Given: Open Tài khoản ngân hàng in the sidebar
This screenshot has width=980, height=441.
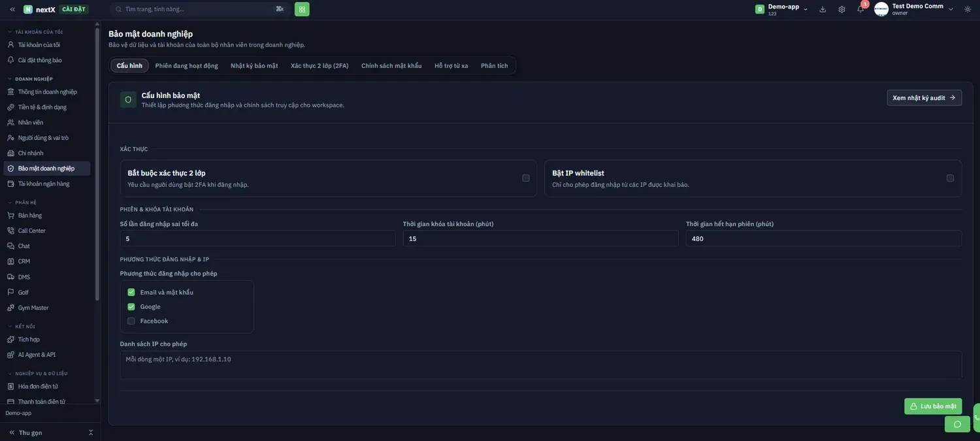Looking at the screenshot, I should click(47, 184).
